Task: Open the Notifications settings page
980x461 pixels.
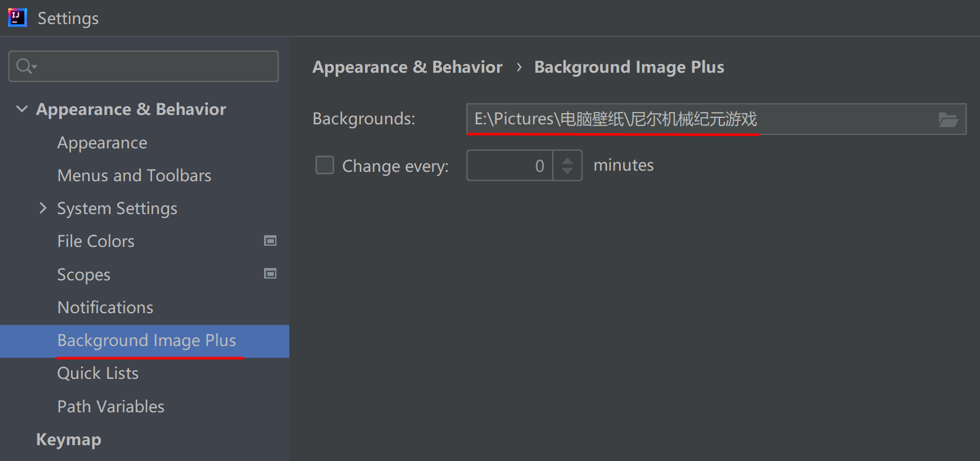Action: [x=105, y=307]
